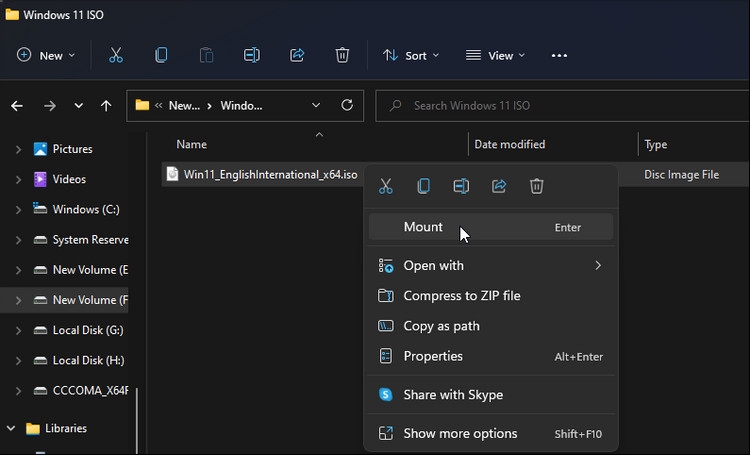Select New Volume (F drive in the sidebar
This screenshot has width=750, height=455.
(x=90, y=300)
